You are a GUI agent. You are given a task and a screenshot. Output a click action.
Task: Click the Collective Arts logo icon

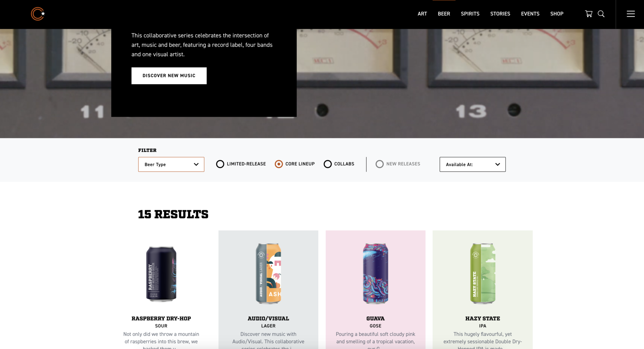38,14
